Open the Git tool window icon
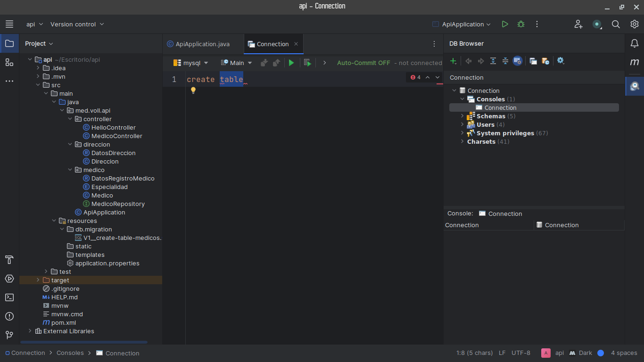The height and width of the screenshot is (362, 644). pyautogui.click(x=9, y=335)
